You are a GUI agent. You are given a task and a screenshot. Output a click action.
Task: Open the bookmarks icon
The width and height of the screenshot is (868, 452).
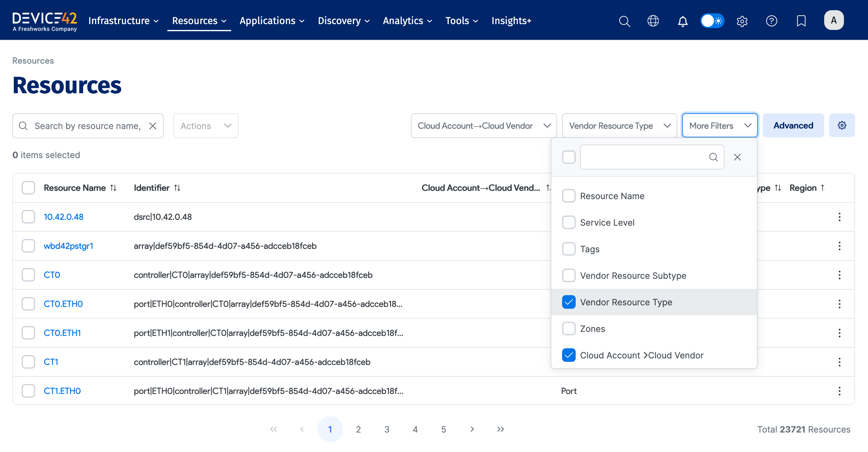(801, 21)
